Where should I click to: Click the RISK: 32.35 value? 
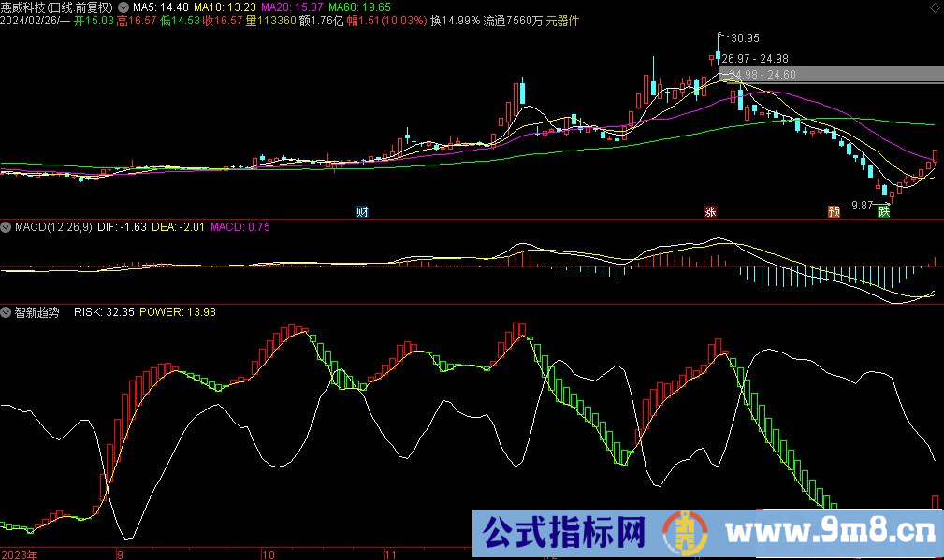[104, 312]
